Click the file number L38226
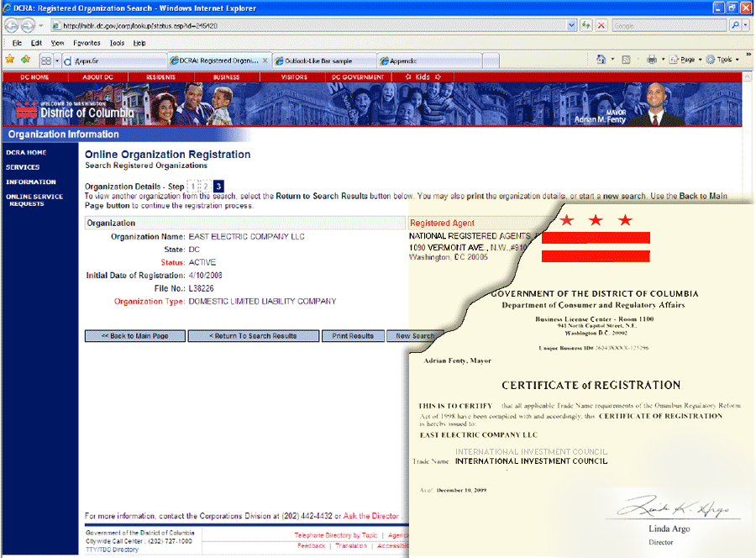 coord(201,288)
